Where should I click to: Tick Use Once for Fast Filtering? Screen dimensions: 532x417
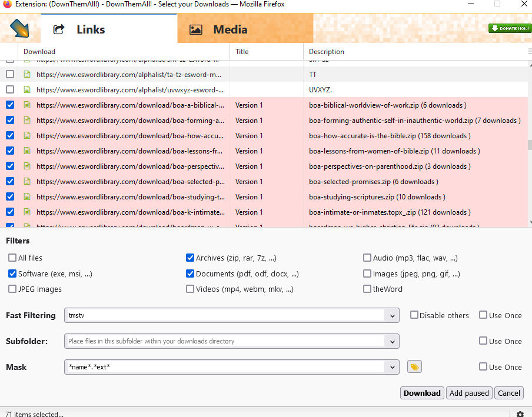pyautogui.click(x=483, y=315)
